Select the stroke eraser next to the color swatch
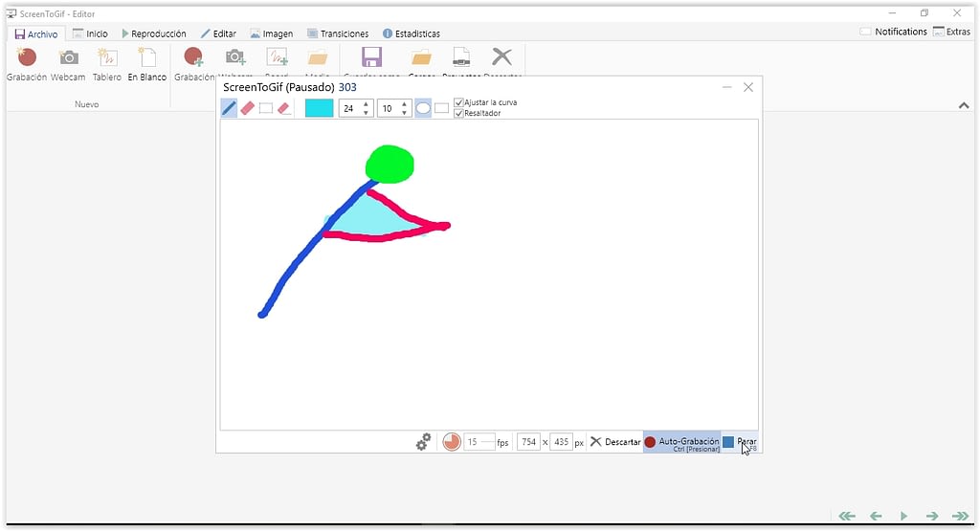Viewport: 980px width, 531px height. tap(283, 108)
